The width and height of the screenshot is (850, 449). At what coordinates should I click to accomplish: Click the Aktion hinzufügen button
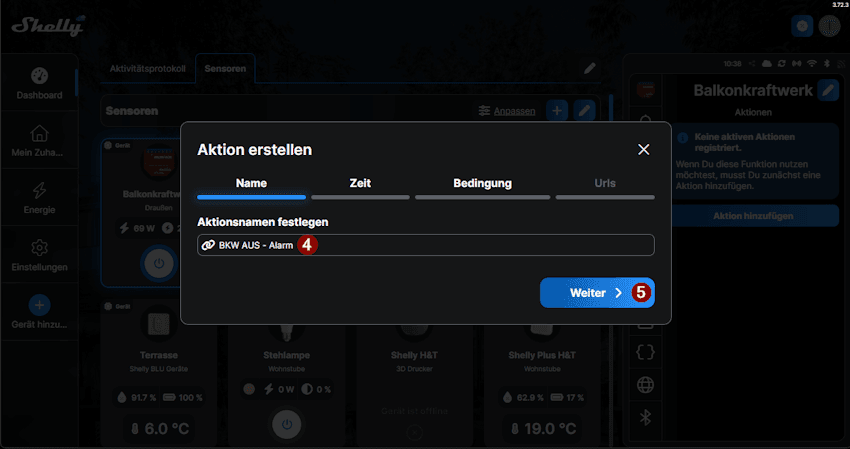tap(753, 216)
